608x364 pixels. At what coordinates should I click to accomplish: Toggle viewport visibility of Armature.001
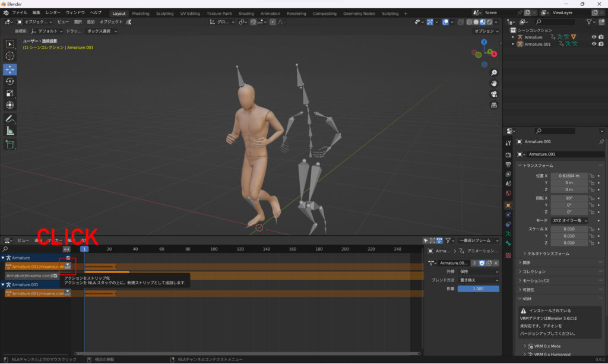pyautogui.click(x=594, y=44)
